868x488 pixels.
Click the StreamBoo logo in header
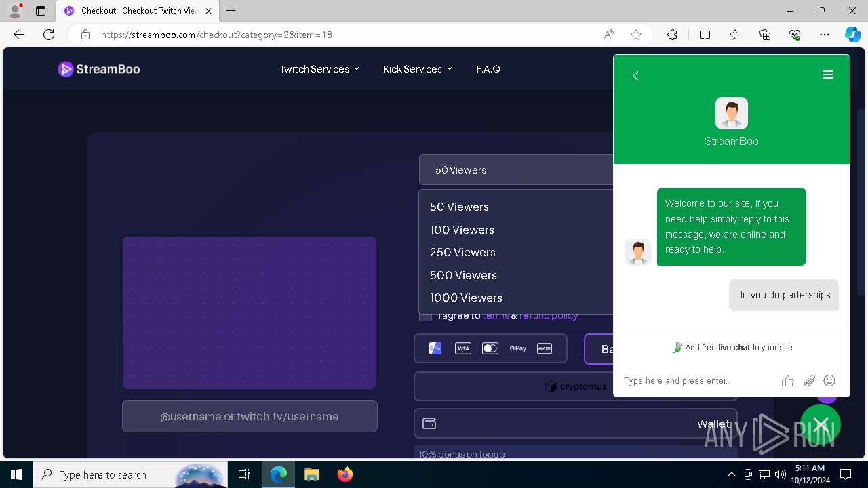[x=99, y=69]
